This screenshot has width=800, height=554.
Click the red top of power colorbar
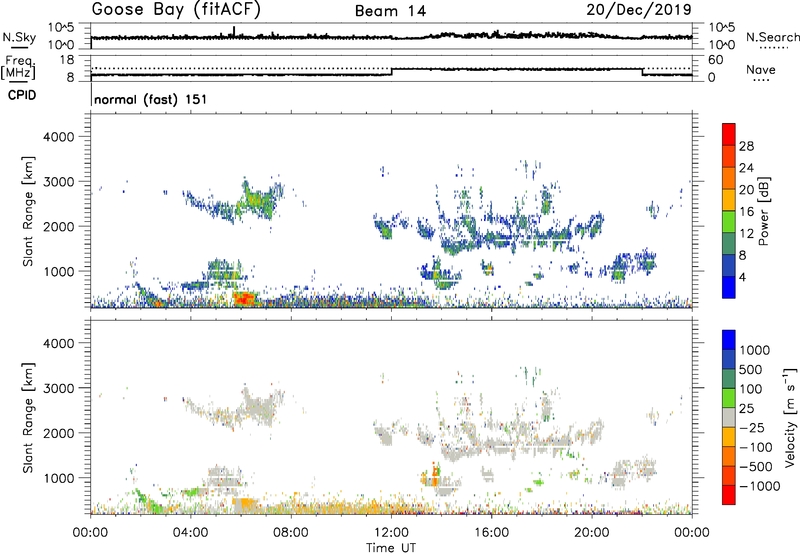pos(729,134)
